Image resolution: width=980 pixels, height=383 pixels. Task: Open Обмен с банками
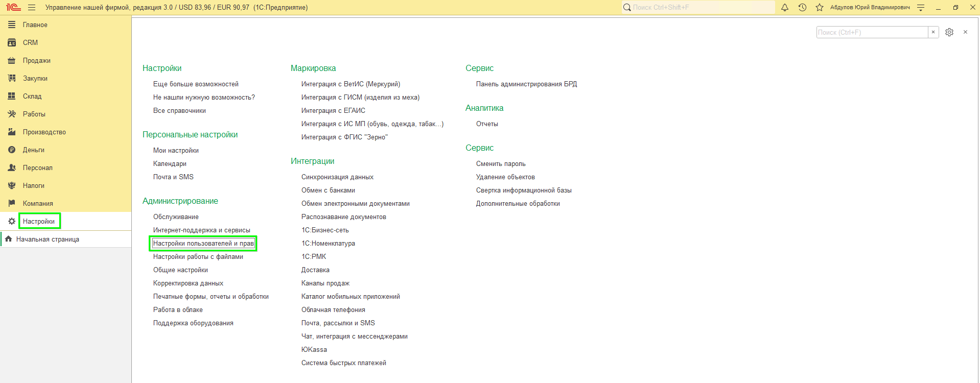click(x=328, y=190)
